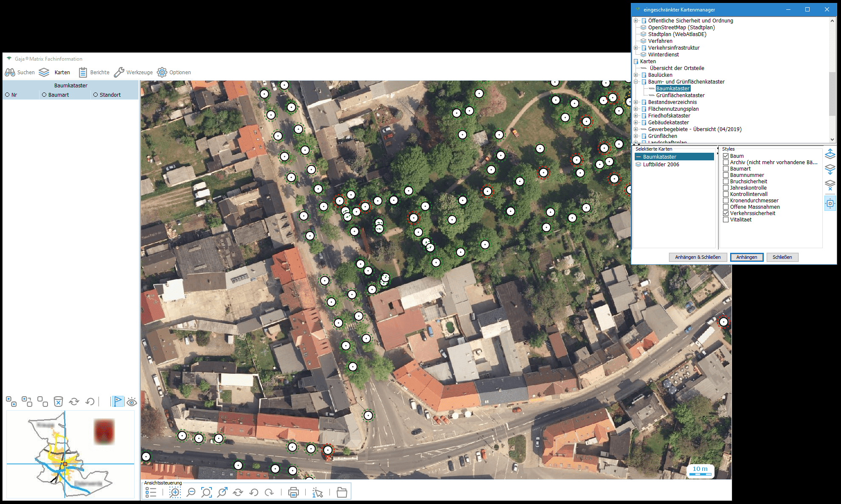
Task: Click the zoom-out magnifier icon
Action: (191, 492)
